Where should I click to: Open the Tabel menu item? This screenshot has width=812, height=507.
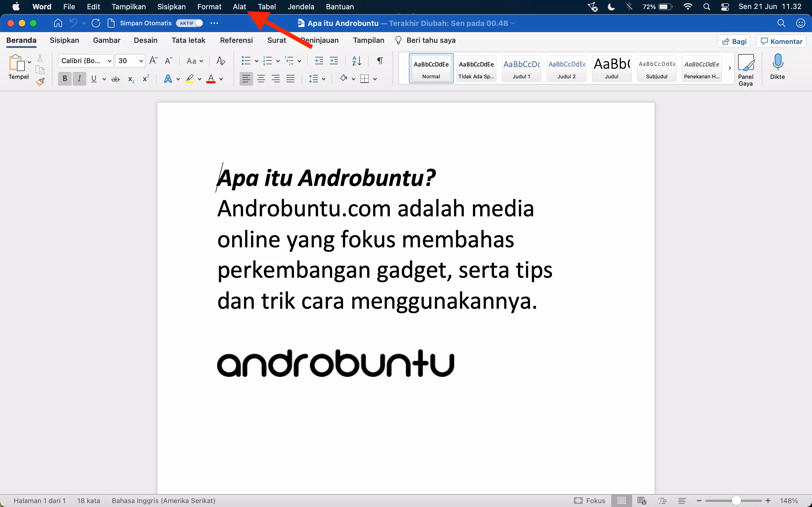pyautogui.click(x=266, y=6)
